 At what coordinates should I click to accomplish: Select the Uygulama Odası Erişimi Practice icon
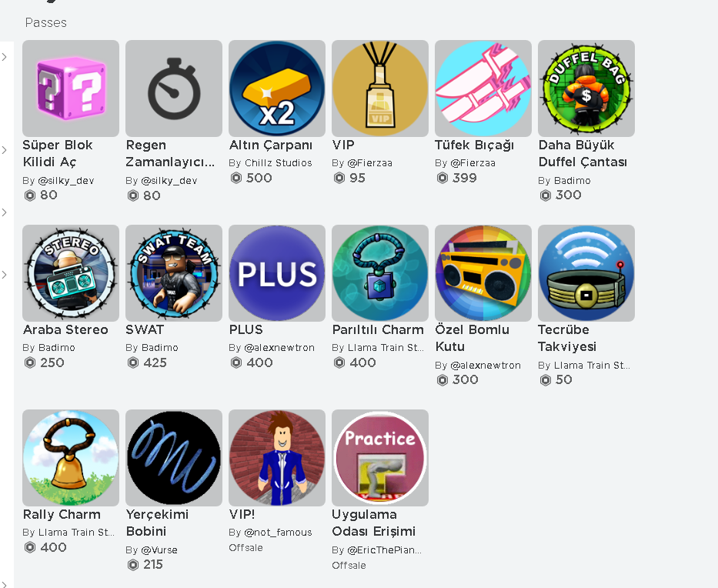pyautogui.click(x=380, y=458)
